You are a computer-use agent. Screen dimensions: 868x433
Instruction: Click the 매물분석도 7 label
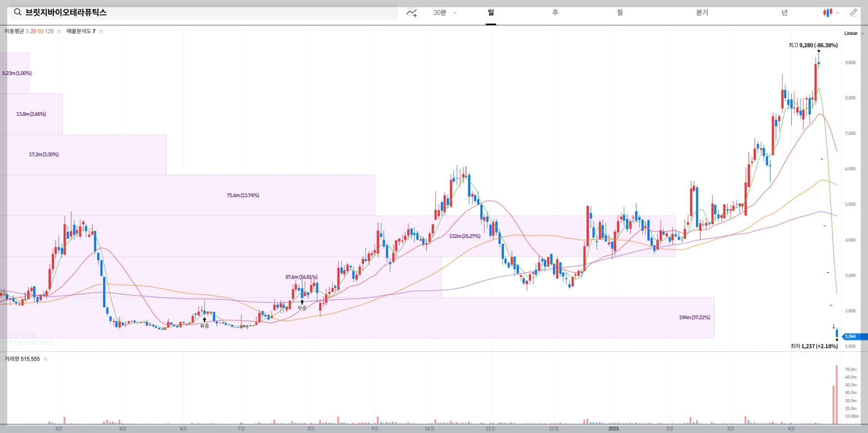[81, 31]
